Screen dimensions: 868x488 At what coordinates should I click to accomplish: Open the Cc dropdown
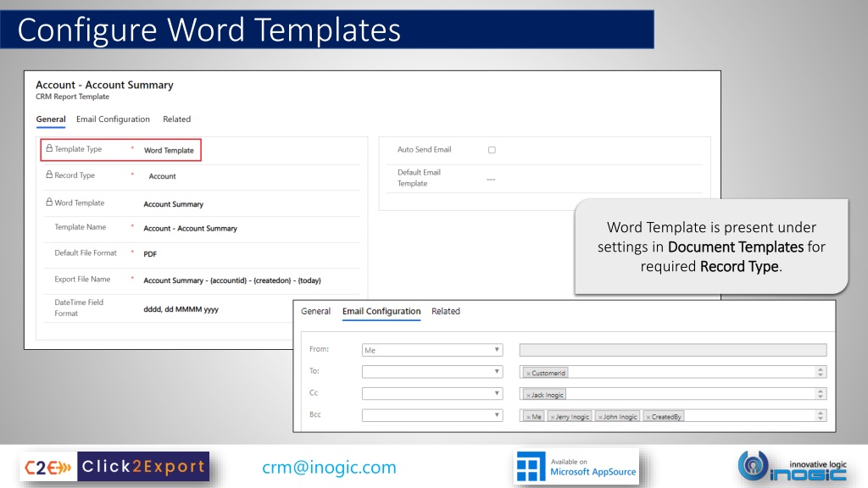pos(432,393)
